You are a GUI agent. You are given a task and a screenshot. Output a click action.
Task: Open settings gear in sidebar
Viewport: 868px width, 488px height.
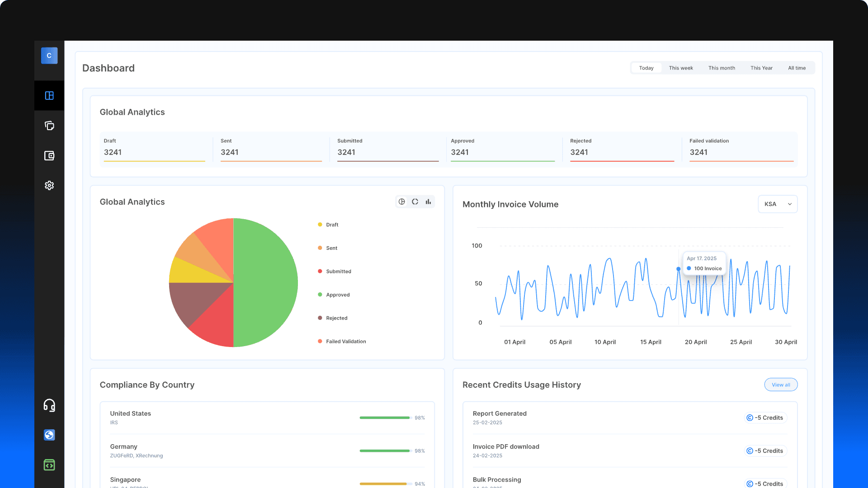point(49,185)
